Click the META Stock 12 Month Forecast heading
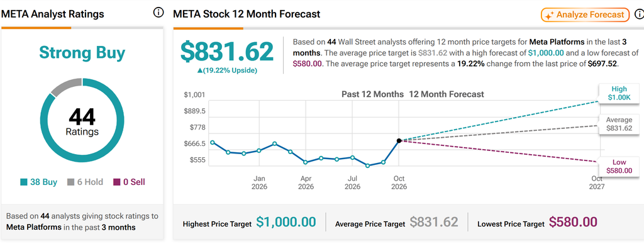The width and height of the screenshot is (644, 246). [247, 14]
